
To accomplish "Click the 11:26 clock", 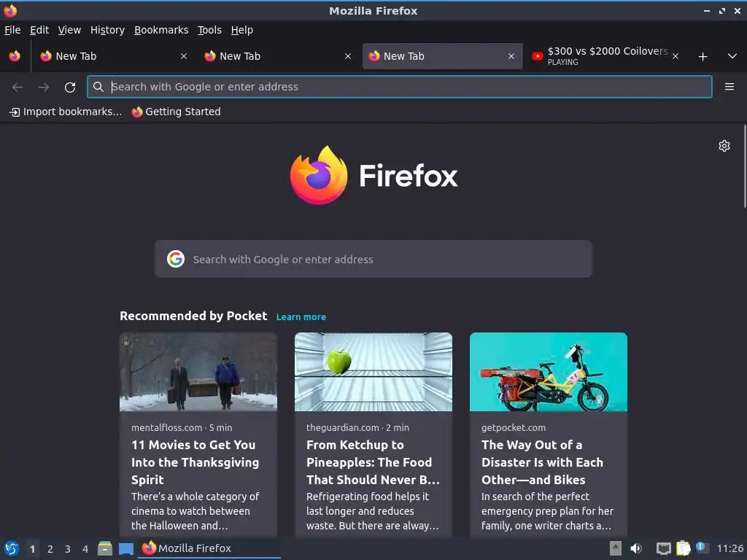I will click(729, 548).
